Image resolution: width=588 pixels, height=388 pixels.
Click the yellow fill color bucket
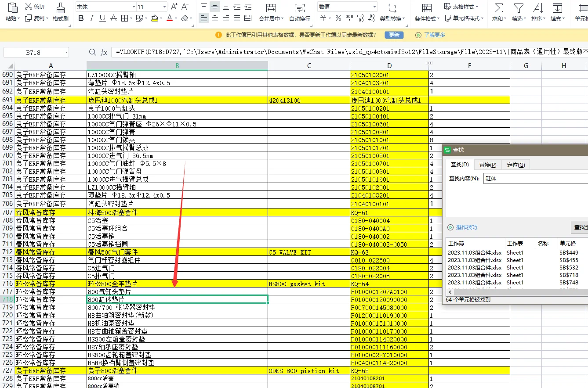(154, 18)
